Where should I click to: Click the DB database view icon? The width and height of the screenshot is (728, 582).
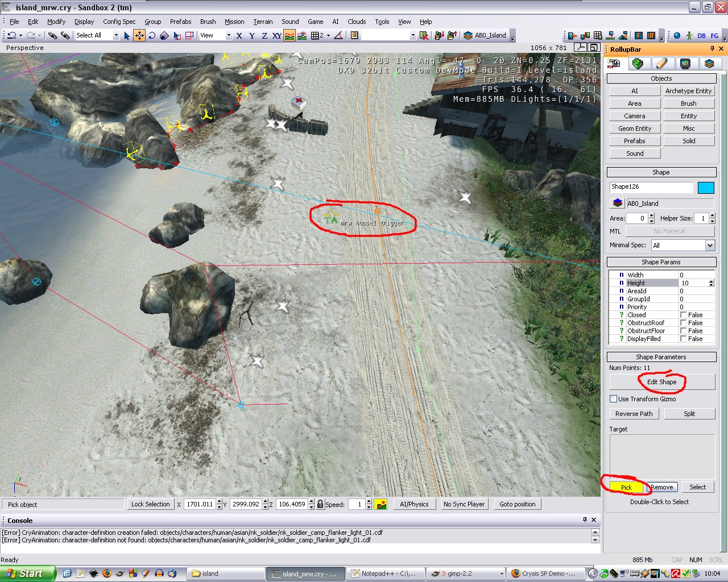[x=701, y=35]
